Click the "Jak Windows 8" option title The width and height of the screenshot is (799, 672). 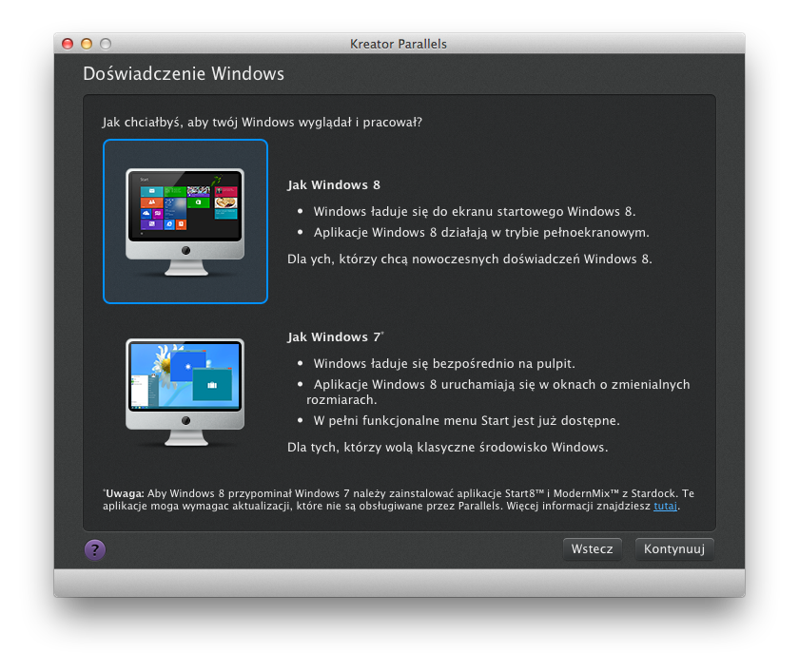[x=334, y=185]
